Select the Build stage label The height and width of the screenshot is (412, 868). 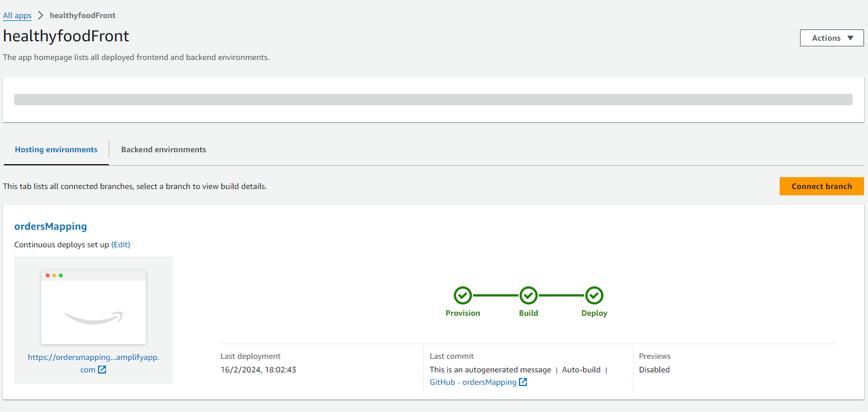(529, 313)
